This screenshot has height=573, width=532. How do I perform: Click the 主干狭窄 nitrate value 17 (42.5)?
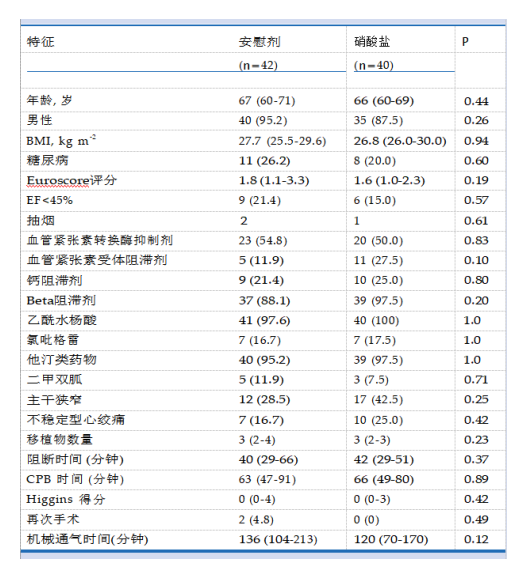[x=378, y=399]
